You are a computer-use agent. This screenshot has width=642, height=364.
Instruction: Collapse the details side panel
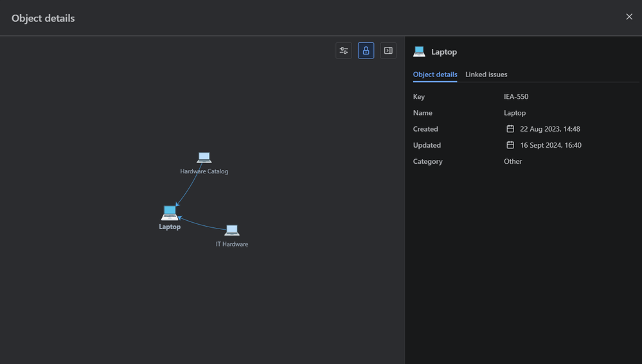388,51
